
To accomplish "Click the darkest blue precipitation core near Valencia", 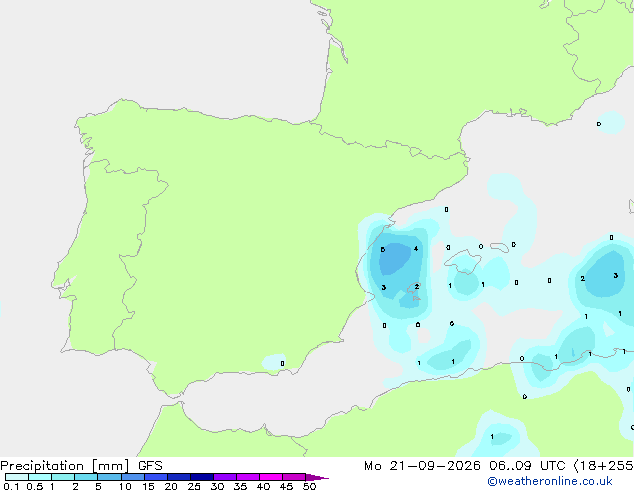I will (395, 259).
